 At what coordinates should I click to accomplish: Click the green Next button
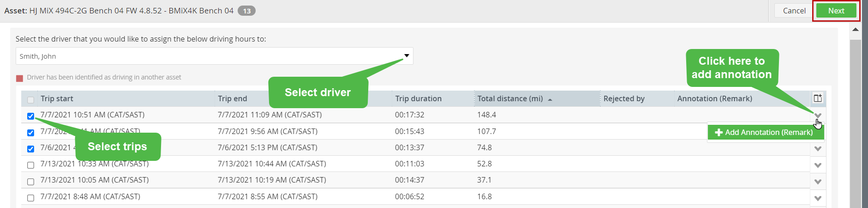click(x=836, y=11)
